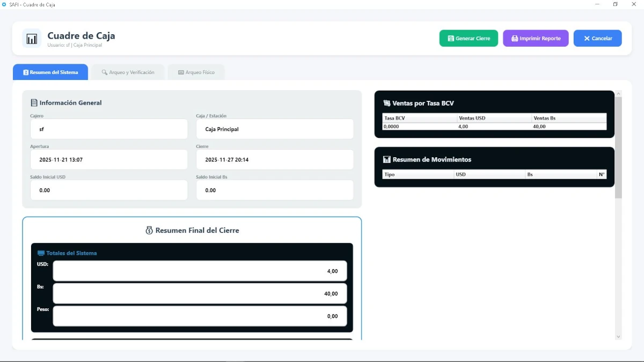Screen dimensions: 644x362
Task: Open the Arqueo y Verificación tab
Action: 128,72
